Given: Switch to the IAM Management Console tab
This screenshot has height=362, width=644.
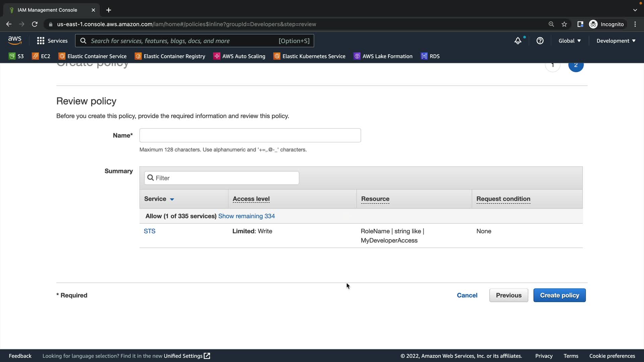Looking at the screenshot, I should (47, 10).
